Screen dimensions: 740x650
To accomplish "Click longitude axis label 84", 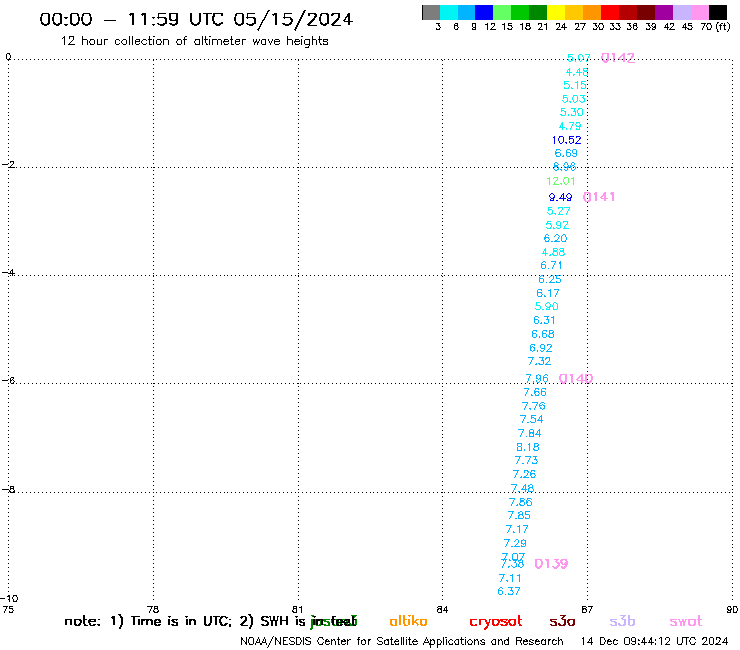I will (442, 609).
